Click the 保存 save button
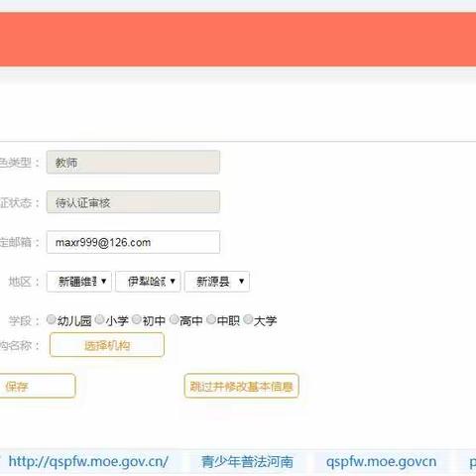Screen dimensions: 476x476 point(38,386)
